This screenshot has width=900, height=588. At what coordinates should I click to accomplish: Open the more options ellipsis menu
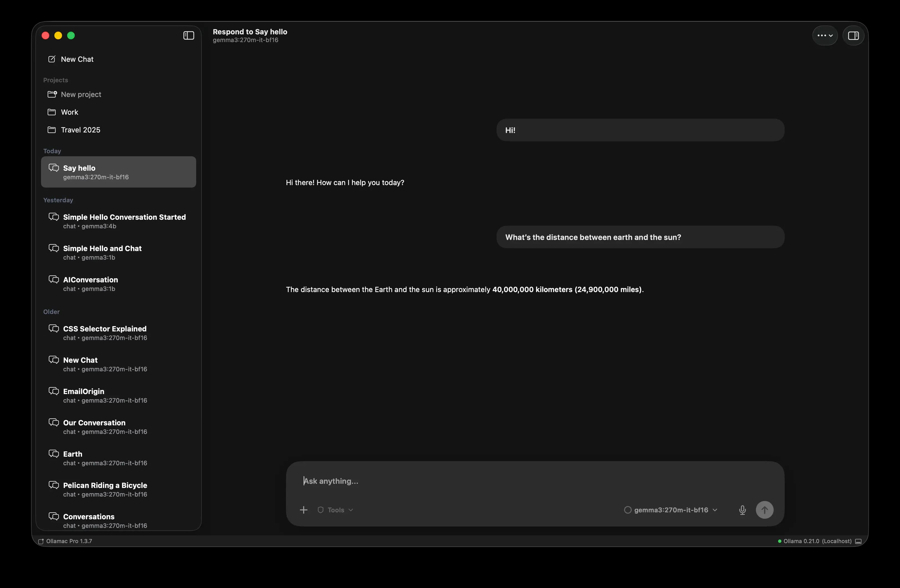tap(825, 35)
